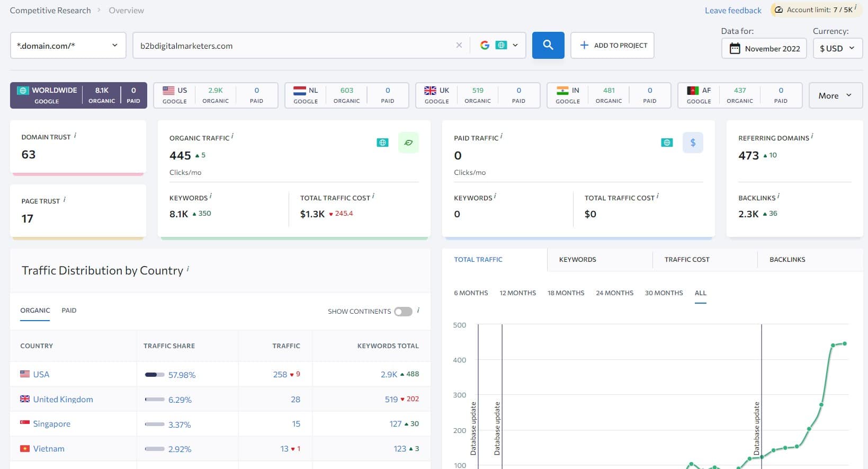
Task: Switch to the PAID distribution tab
Action: click(x=69, y=311)
